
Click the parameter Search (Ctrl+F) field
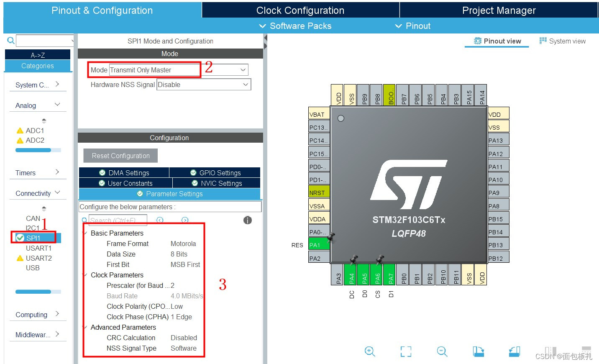[118, 220]
